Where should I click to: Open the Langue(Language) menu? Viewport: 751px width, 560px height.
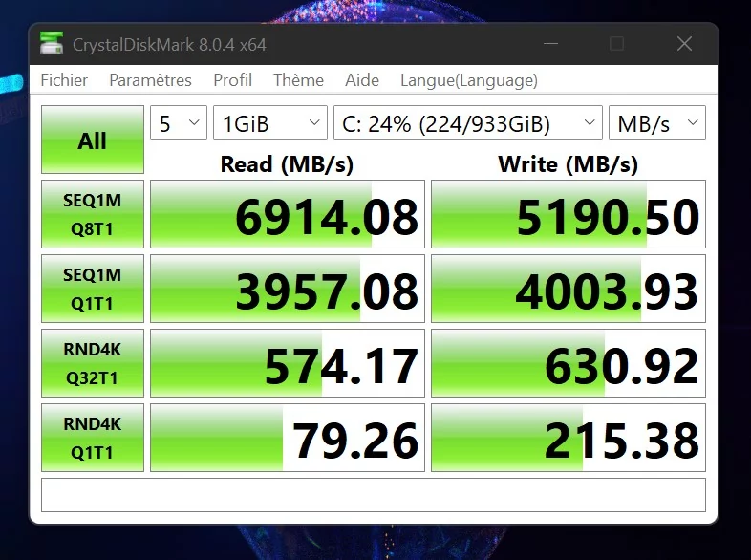[x=469, y=80]
